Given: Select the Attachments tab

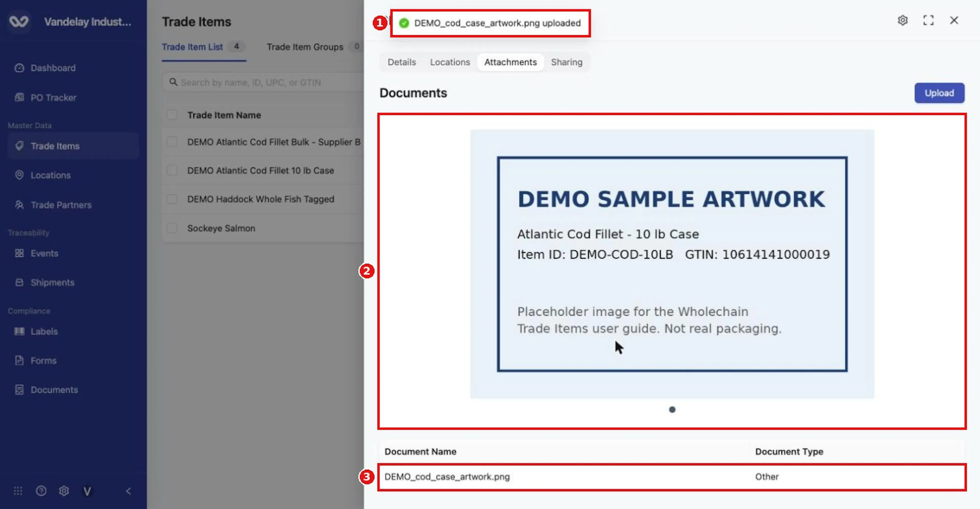Looking at the screenshot, I should [510, 62].
